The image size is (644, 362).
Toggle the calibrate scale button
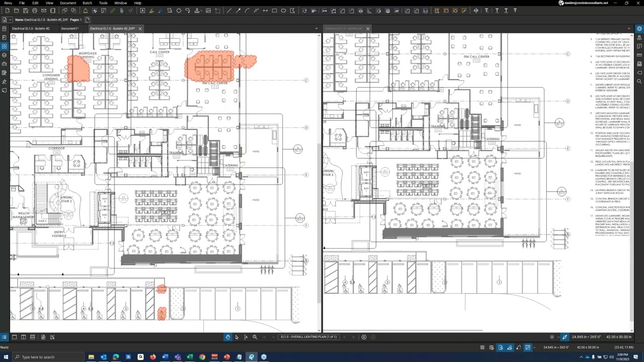tap(565, 337)
